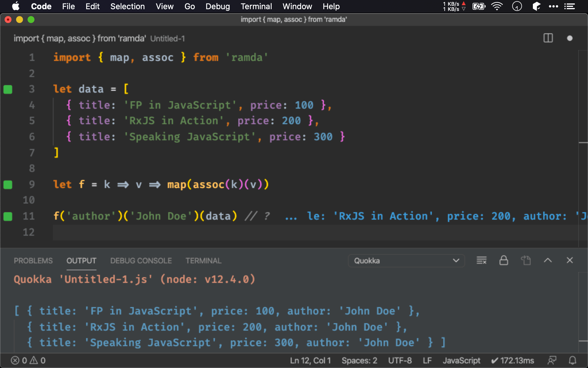Place cursor on empty line 12
The height and width of the screenshot is (368, 588).
coord(315,232)
